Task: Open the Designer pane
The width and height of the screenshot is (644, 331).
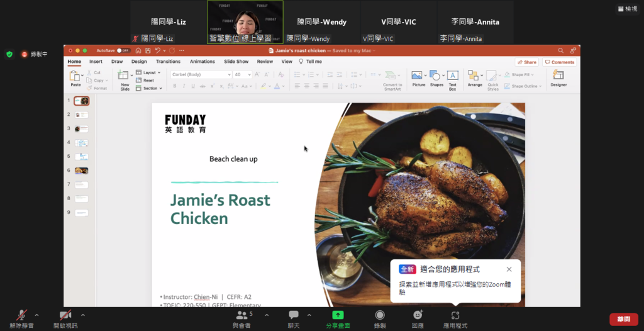Action: [x=558, y=78]
